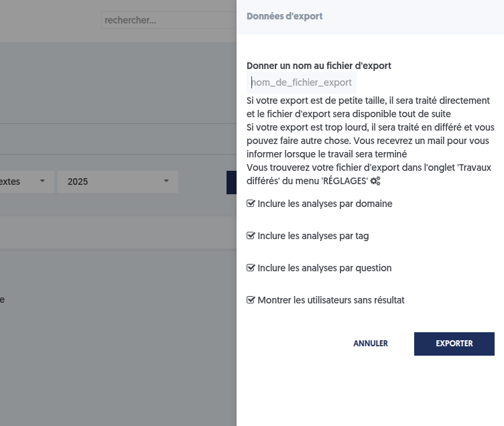504x426 pixels.
Task: Click the dark blue button behind the overlay
Action: point(231,182)
